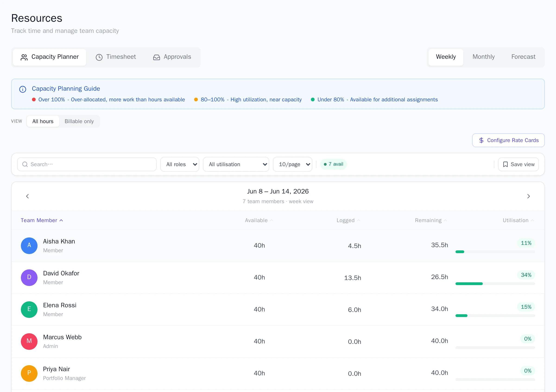Open the Capacity Planner tab

click(49, 57)
